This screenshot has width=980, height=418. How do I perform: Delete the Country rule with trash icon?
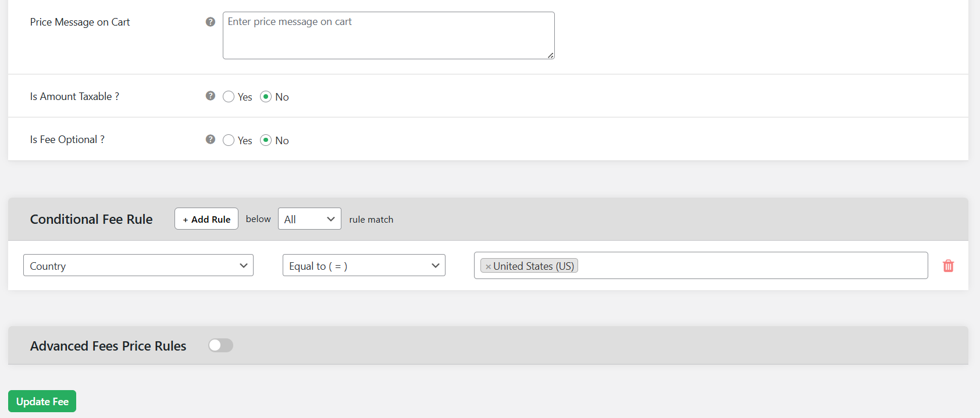pyautogui.click(x=948, y=266)
